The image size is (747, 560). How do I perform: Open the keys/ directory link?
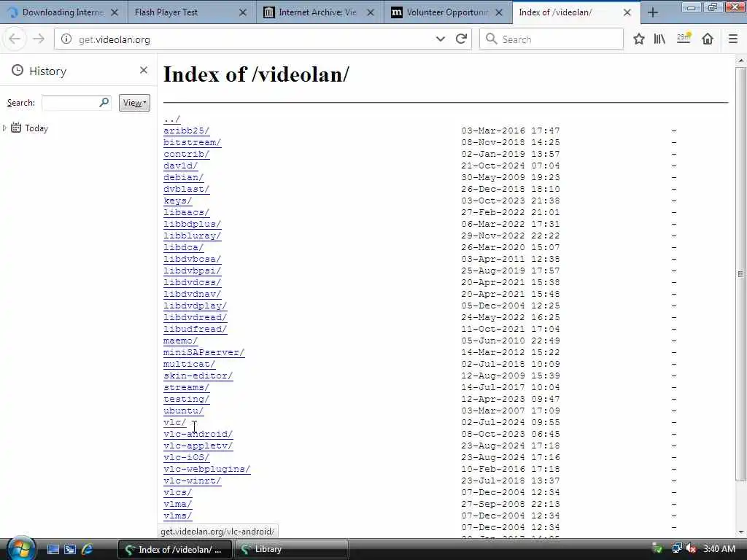[178, 201]
